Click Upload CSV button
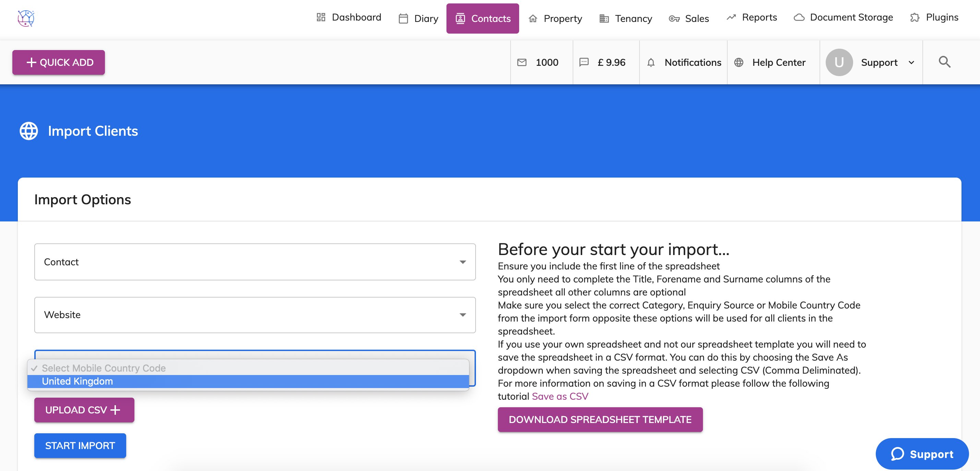This screenshot has width=980, height=471. (x=84, y=410)
